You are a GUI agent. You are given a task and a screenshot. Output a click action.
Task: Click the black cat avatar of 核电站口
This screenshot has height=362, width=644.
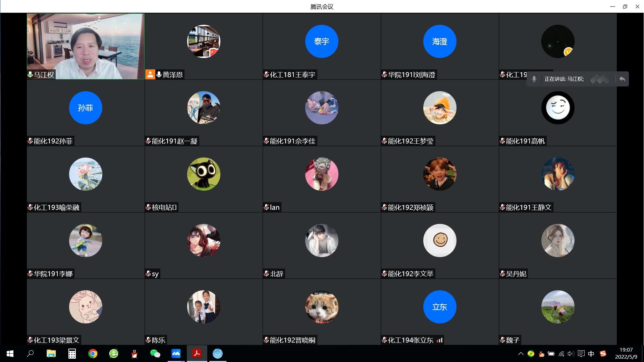click(204, 174)
